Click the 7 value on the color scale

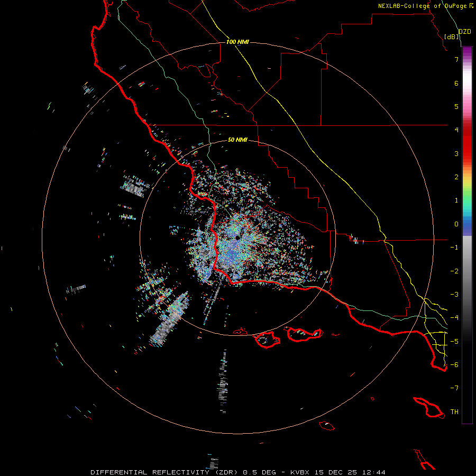click(x=456, y=59)
